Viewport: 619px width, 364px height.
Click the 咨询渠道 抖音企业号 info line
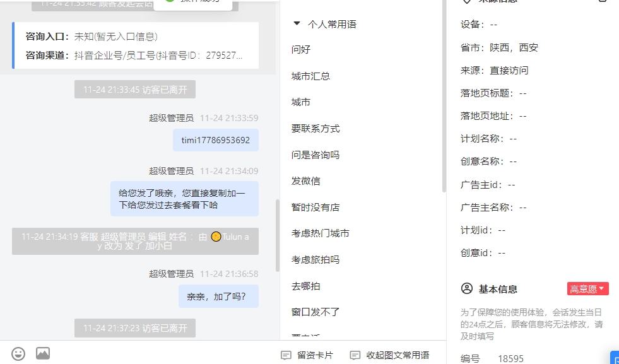tap(134, 56)
